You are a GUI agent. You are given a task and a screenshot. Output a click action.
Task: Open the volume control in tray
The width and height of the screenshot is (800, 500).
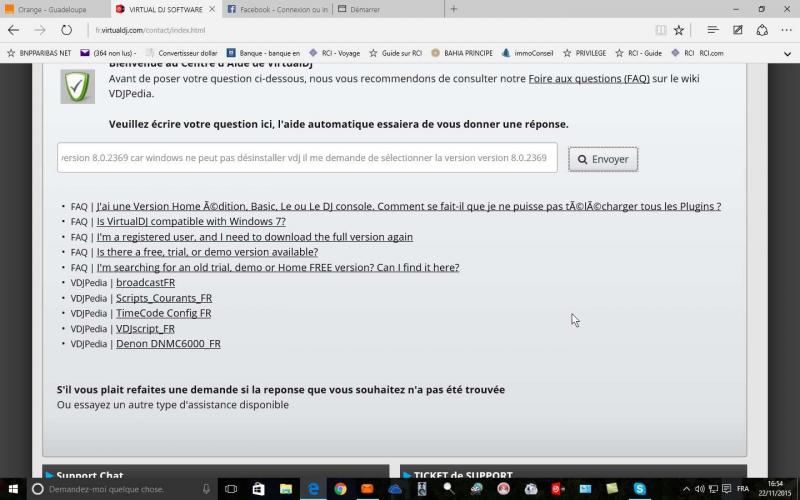point(699,489)
